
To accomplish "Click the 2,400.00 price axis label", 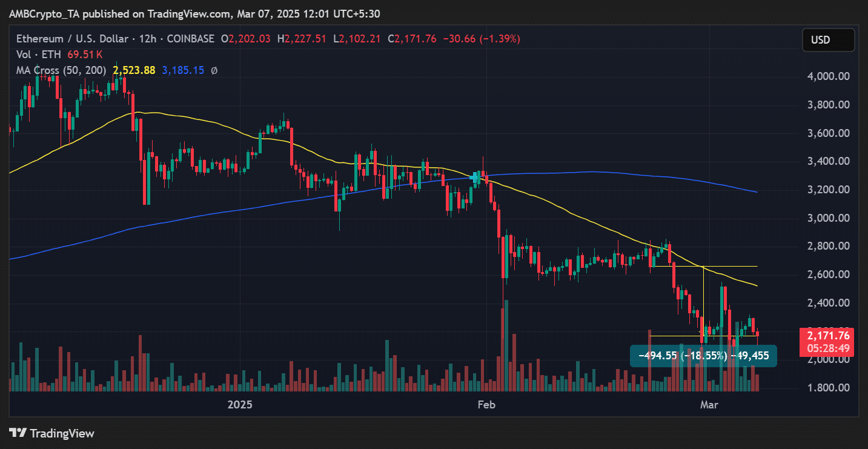I will [828, 303].
